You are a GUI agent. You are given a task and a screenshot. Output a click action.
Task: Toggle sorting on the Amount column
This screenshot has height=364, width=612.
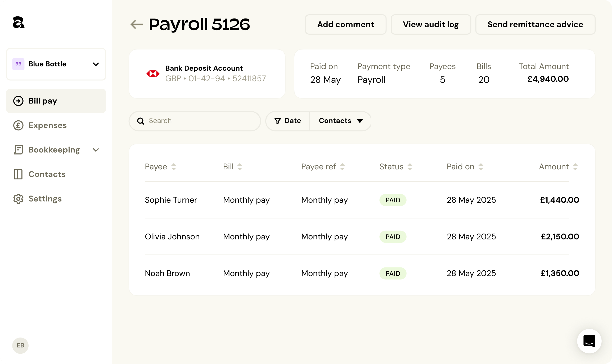pyautogui.click(x=575, y=167)
